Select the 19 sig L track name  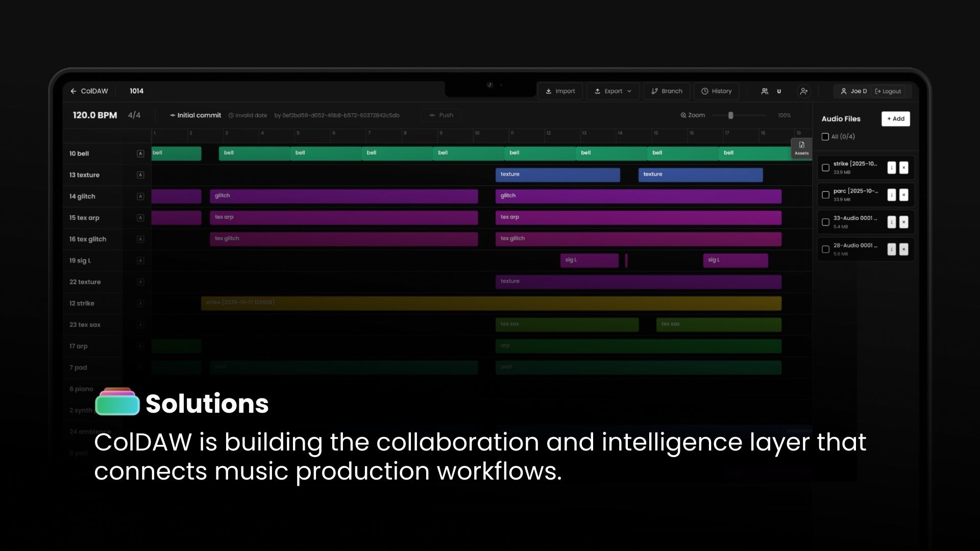[x=80, y=261]
